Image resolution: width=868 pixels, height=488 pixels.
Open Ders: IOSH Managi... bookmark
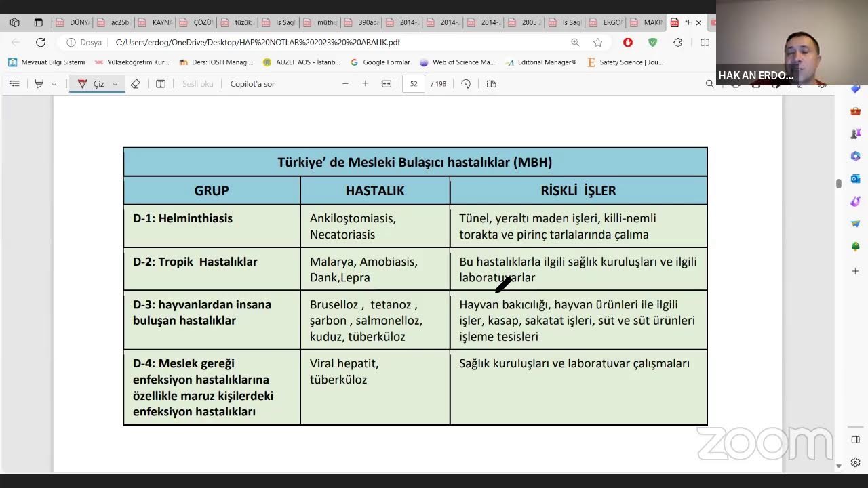pos(216,62)
